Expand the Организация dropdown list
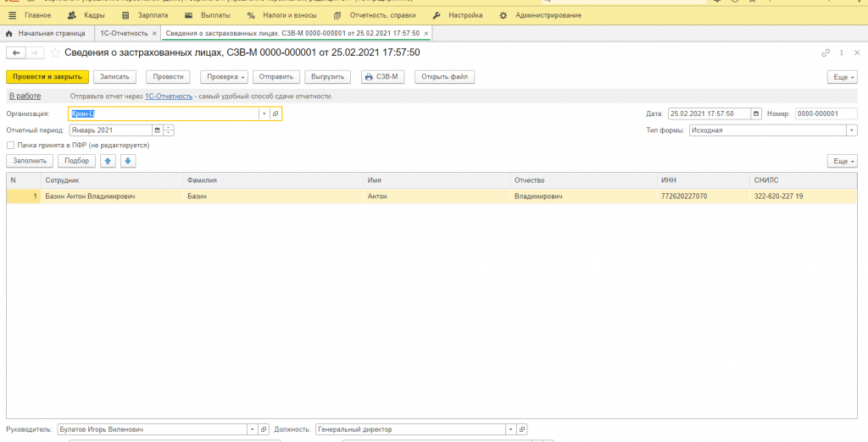 [x=264, y=113]
